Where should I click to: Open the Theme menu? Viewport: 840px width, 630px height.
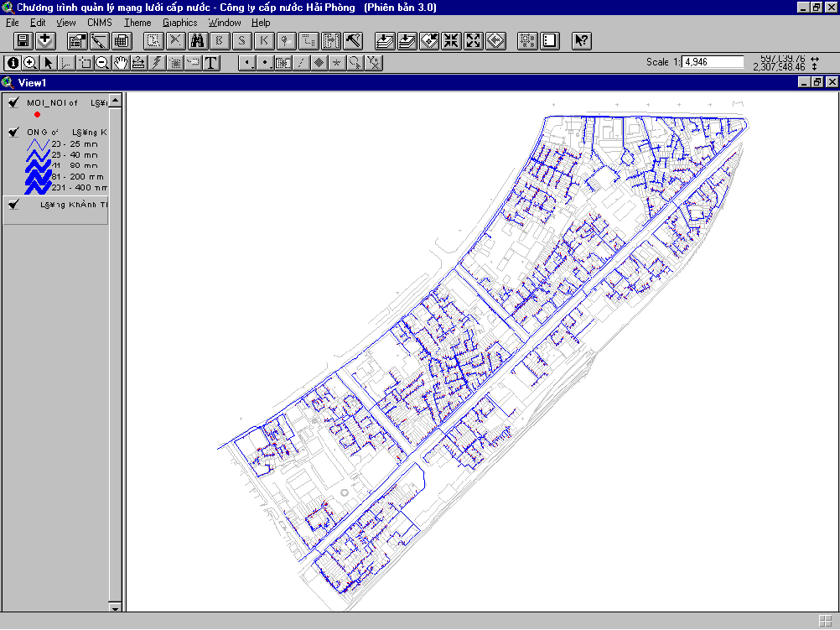(x=137, y=23)
